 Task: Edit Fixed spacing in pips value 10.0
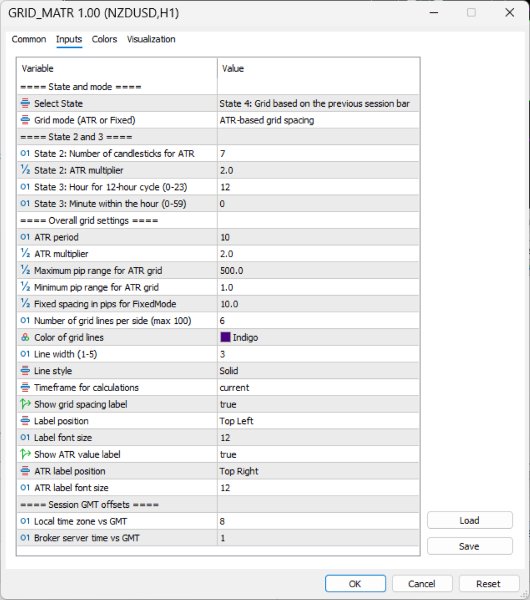pyautogui.click(x=318, y=304)
